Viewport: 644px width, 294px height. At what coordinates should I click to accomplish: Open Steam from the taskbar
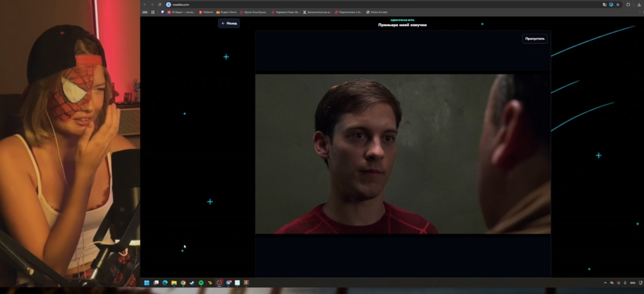point(192,283)
